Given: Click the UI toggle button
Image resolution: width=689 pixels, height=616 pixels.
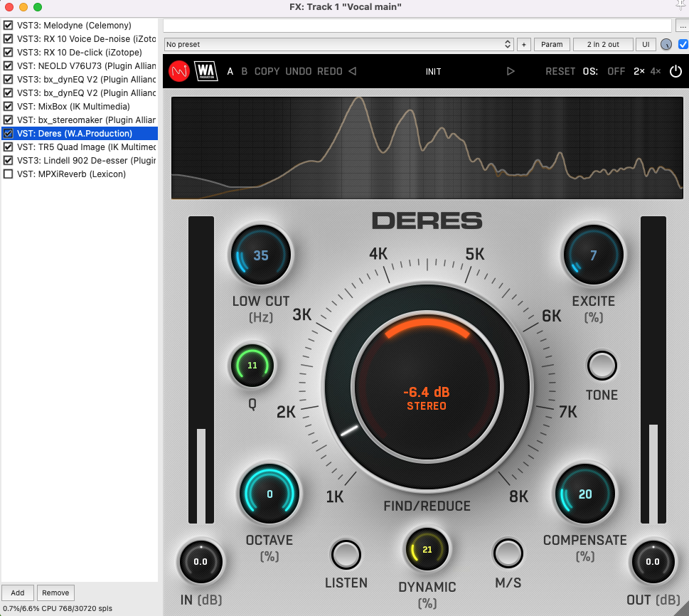Looking at the screenshot, I should point(646,44).
